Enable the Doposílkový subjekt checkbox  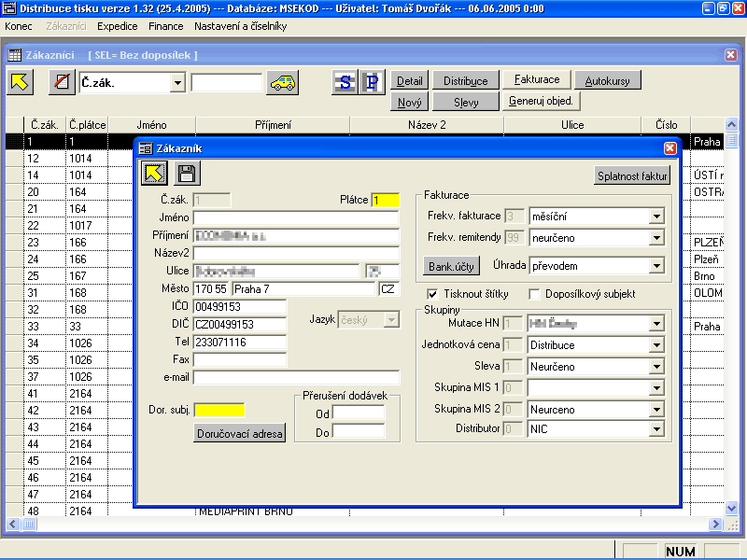point(534,294)
